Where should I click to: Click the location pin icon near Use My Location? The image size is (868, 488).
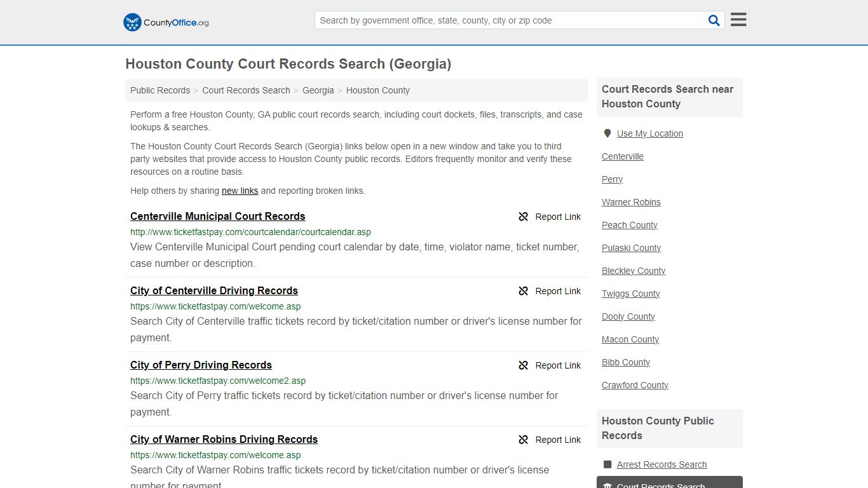click(x=607, y=133)
